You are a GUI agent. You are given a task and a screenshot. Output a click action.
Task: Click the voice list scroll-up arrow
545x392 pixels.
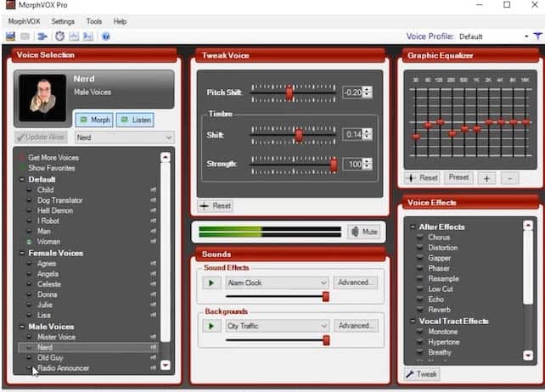166,158
